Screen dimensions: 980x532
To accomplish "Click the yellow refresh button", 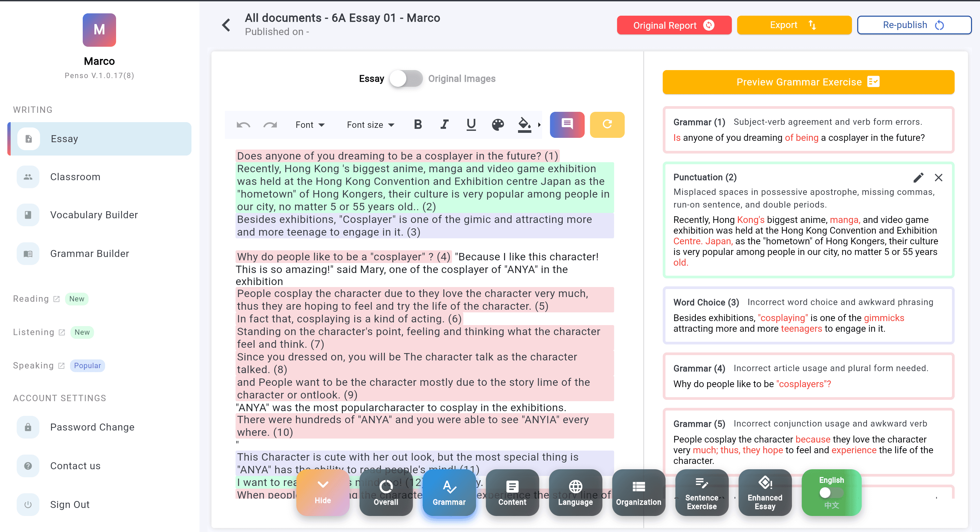I will point(607,124).
